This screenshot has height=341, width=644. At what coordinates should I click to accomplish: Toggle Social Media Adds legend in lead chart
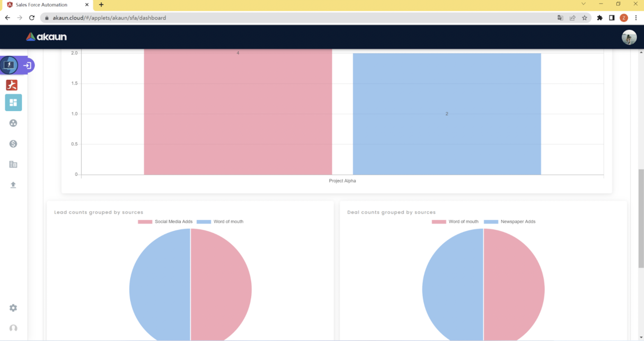pos(165,221)
